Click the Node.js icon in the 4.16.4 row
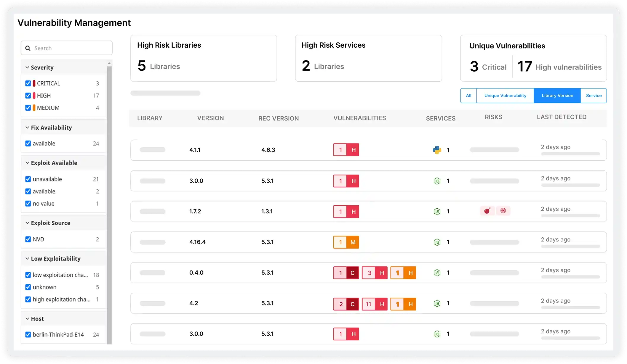This screenshot has width=627, height=364. pos(437,242)
